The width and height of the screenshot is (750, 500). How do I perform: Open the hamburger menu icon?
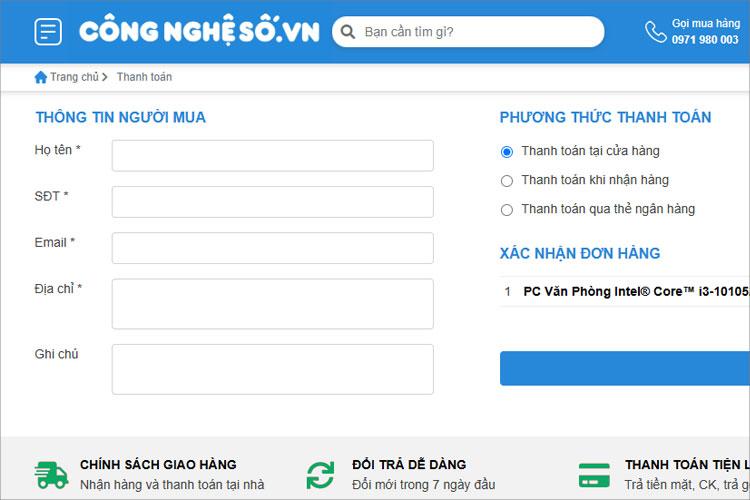point(48,32)
